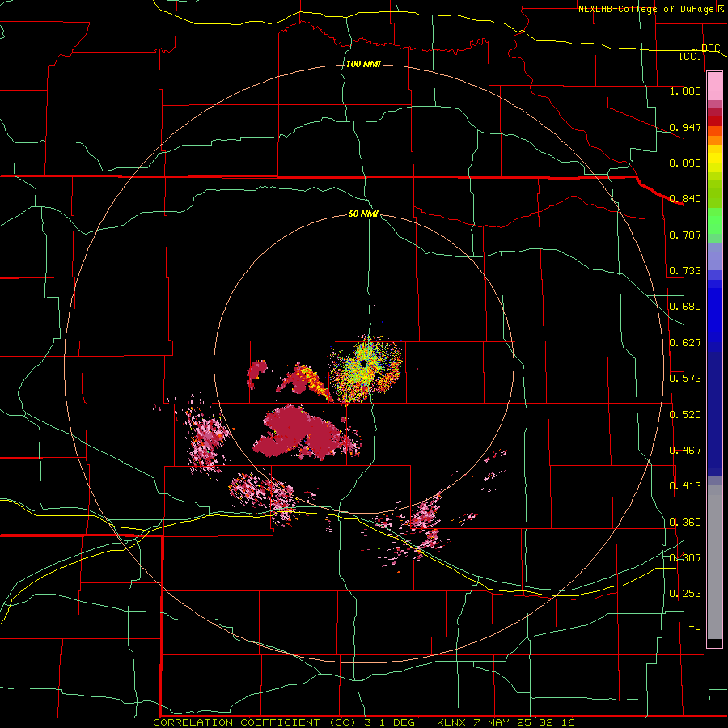Click the Correlation Coefficient KLNX caption
This screenshot has width=728, height=728.
pos(364,722)
